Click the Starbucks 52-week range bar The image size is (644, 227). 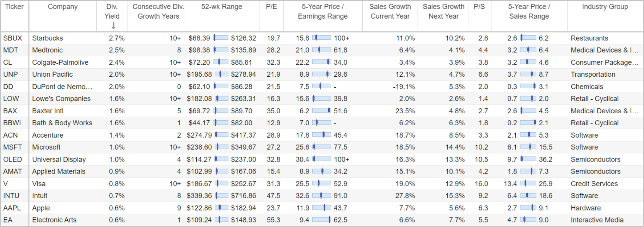[x=221, y=38]
